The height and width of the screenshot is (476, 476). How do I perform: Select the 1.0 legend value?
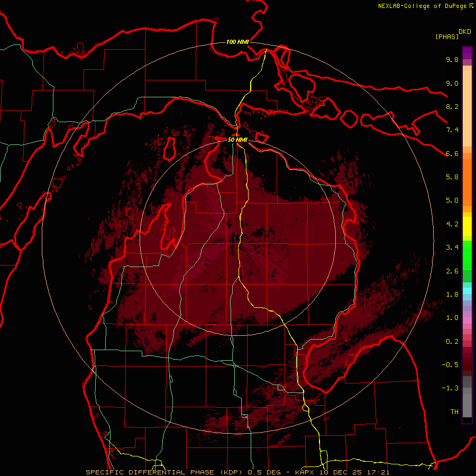pos(452,318)
